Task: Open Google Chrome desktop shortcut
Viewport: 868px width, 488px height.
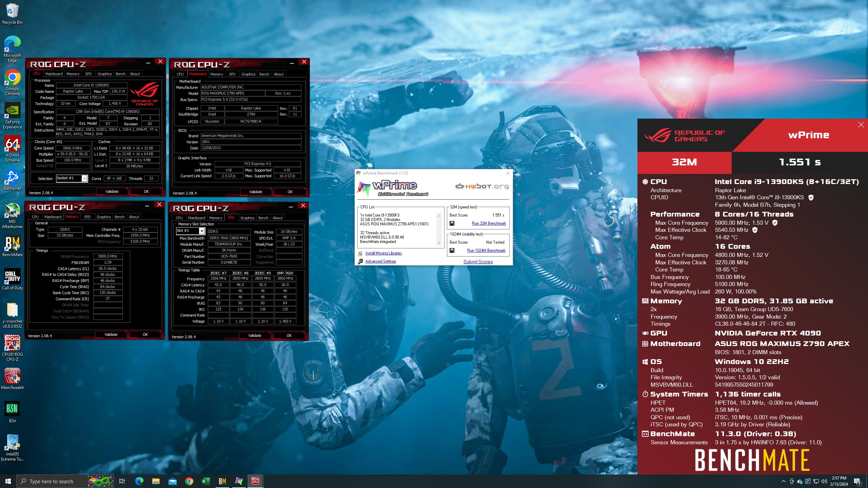Action: 12,83
